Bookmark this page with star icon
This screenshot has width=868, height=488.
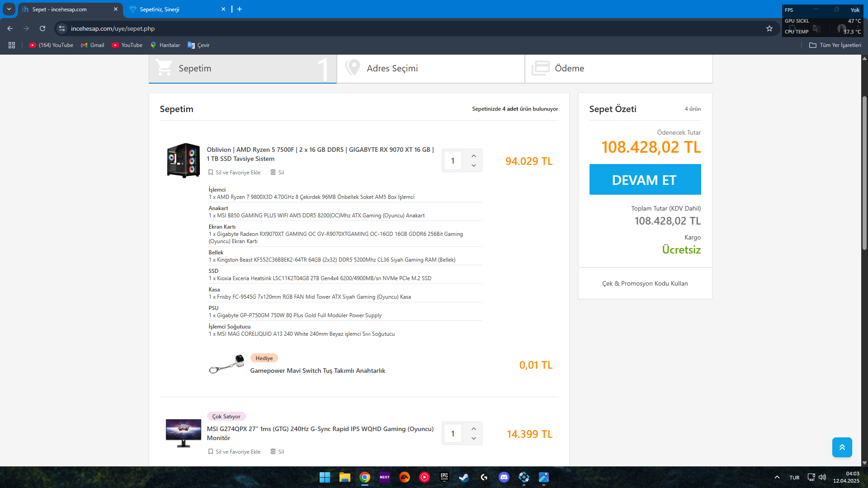tap(769, 28)
